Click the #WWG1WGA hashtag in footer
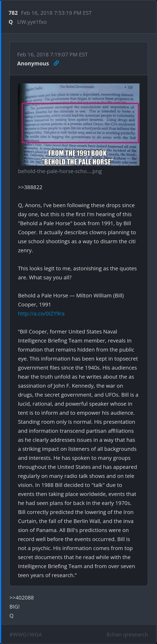Screen dimensions: 157x644 coord(25,634)
